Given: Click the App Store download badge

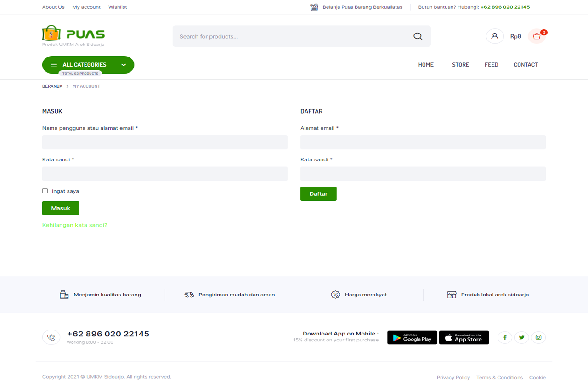Looking at the screenshot, I should (x=464, y=338).
